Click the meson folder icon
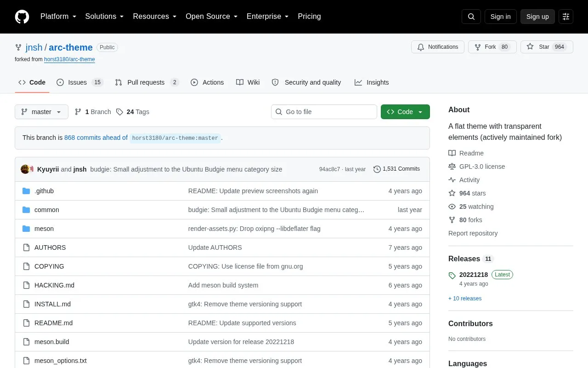 tap(26, 229)
